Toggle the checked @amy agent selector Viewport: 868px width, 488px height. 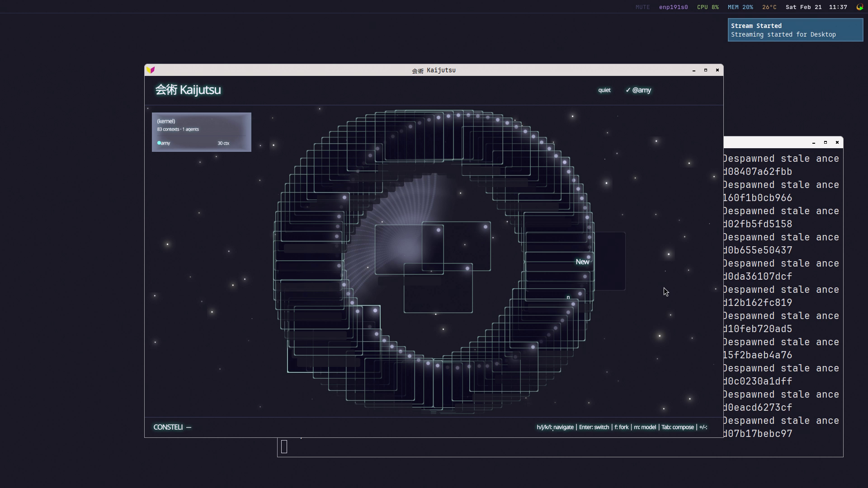pyautogui.click(x=638, y=90)
